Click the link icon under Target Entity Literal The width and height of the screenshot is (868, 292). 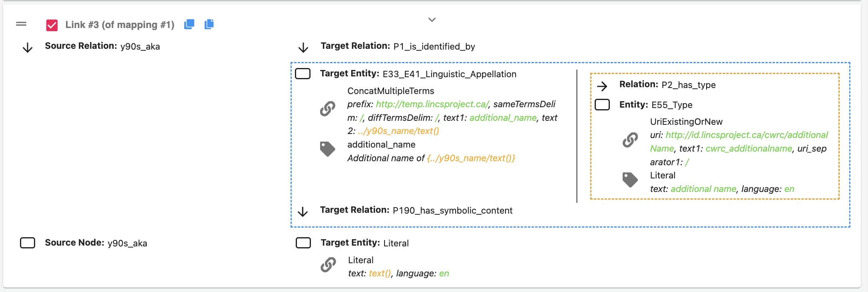pyautogui.click(x=328, y=265)
